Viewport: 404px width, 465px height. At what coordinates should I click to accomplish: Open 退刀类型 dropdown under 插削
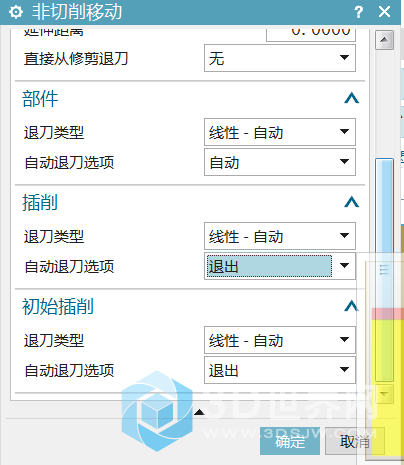pos(280,236)
